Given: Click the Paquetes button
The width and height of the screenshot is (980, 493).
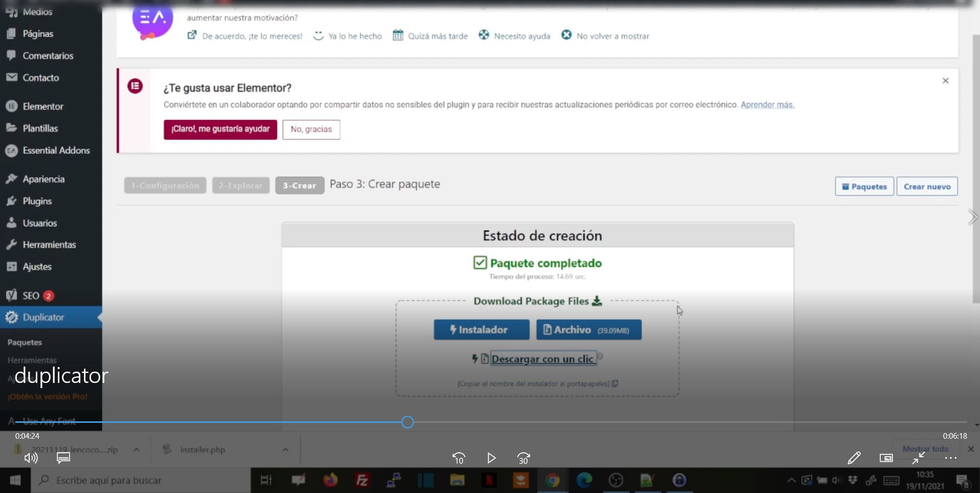Looking at the screenshot, I should [x=864, y=186].
